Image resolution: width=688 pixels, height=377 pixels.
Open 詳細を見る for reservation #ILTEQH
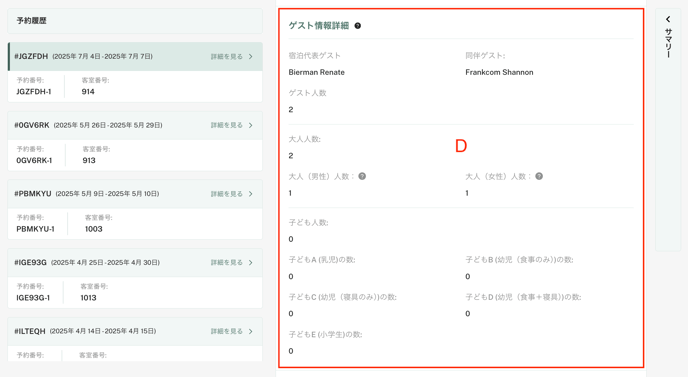(226, 331)
